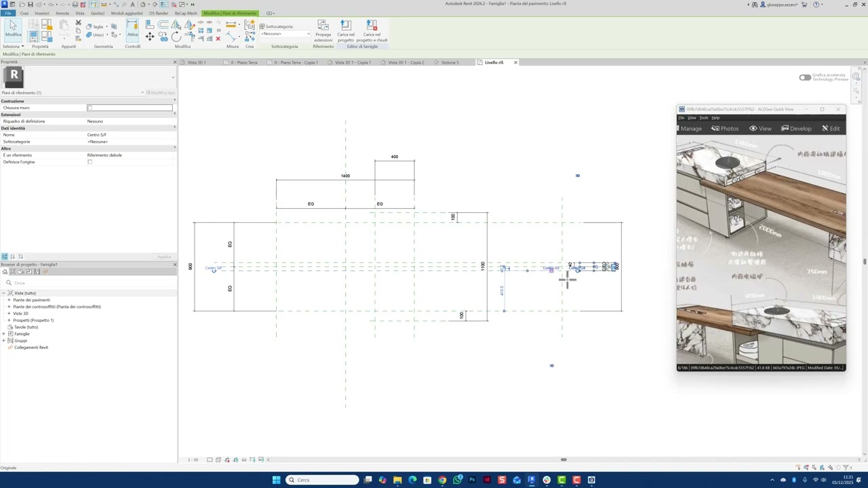Click the Text 'A' icon in quick access toolbar

[x=132, y=4]
